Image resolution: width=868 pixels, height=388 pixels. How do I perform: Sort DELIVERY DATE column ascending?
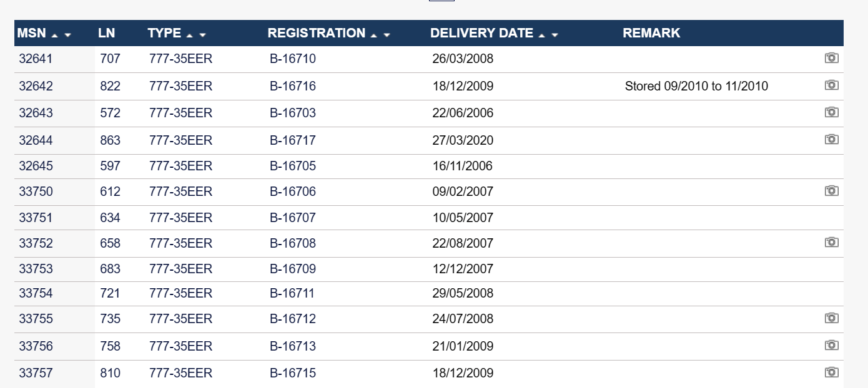tap(542, 35)
